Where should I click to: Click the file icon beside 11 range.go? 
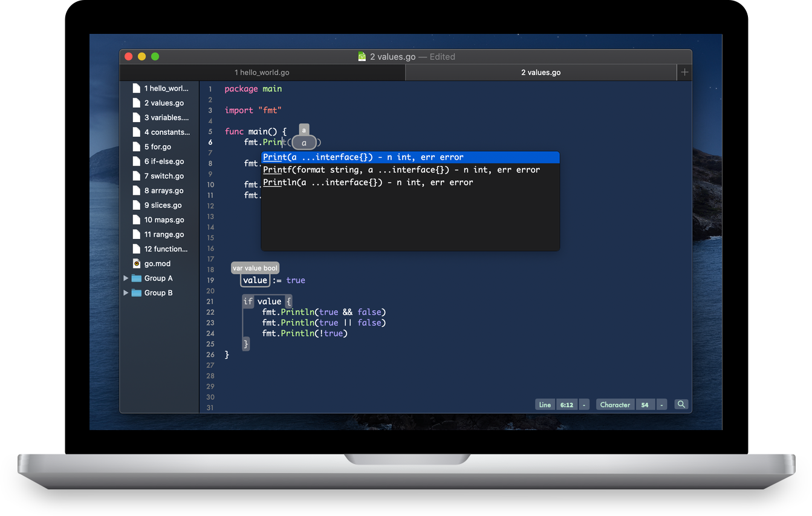(137, 234)
